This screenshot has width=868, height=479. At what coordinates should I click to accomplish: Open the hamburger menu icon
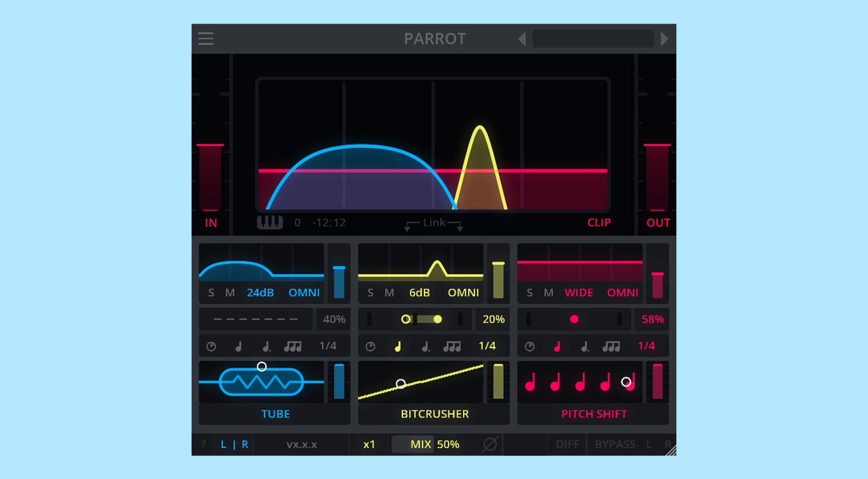point(206,39)
